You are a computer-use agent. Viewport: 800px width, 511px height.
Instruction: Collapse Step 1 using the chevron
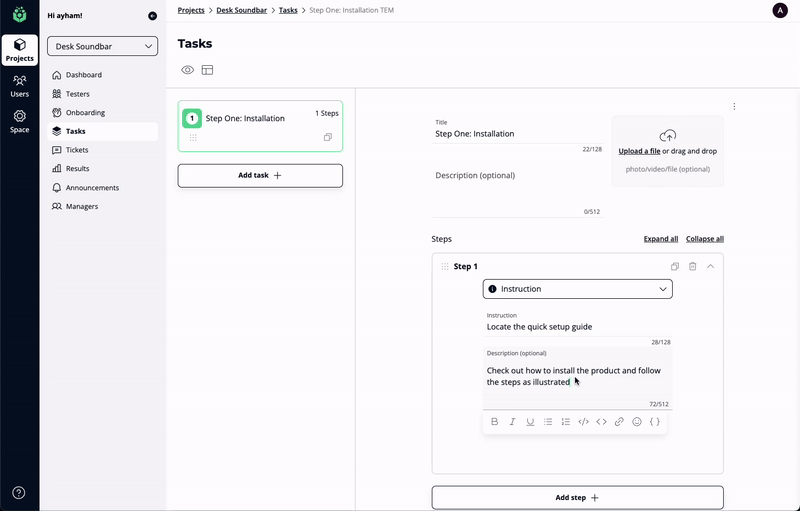(x=710, y=267)
